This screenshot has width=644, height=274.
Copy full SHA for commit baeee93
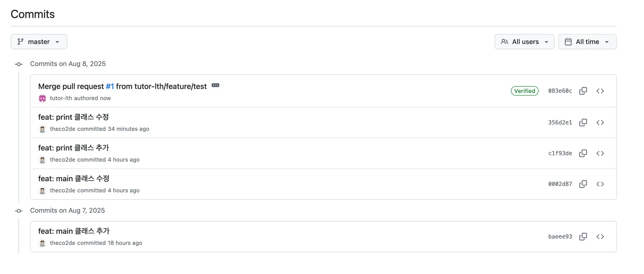click(x=583, y=237)
